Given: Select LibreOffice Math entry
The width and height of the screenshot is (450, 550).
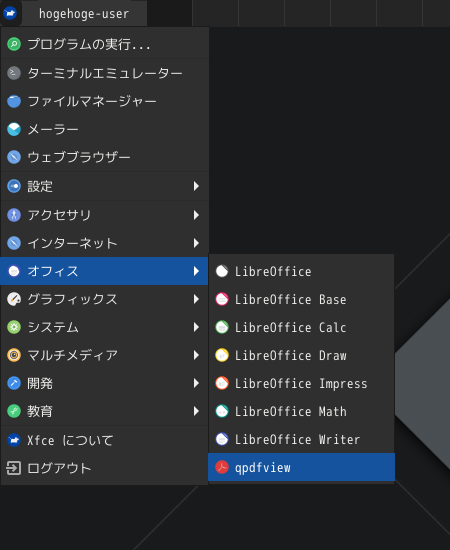Looking at the screenshot, I should (x=301, y=411).
